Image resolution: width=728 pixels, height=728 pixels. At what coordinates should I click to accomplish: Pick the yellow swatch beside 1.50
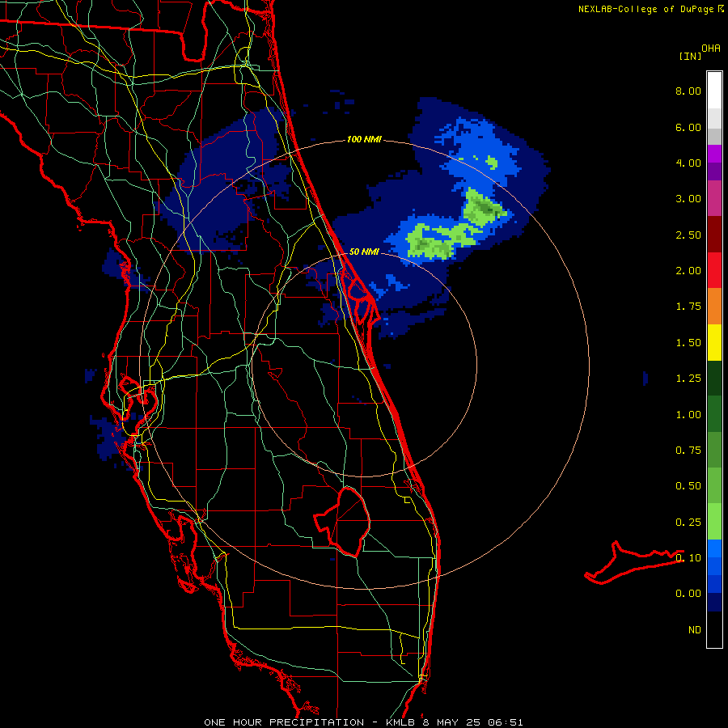(x=714, y=342)
